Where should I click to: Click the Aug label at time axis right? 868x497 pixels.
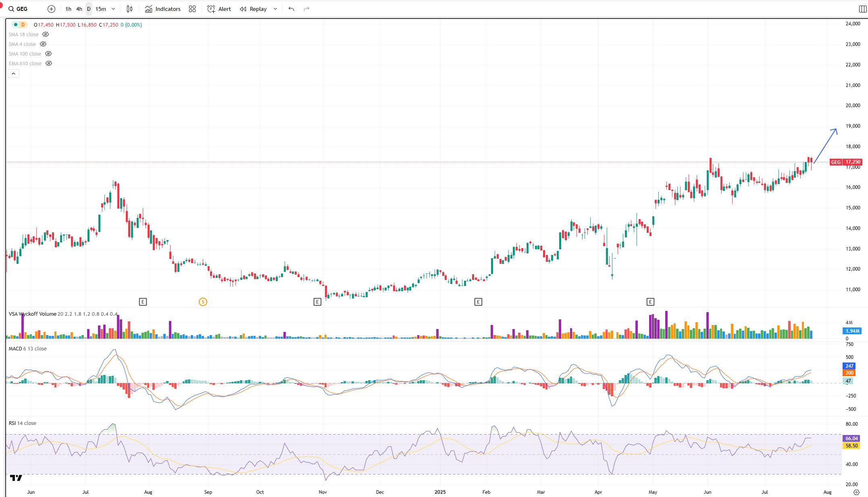(827, 492)
